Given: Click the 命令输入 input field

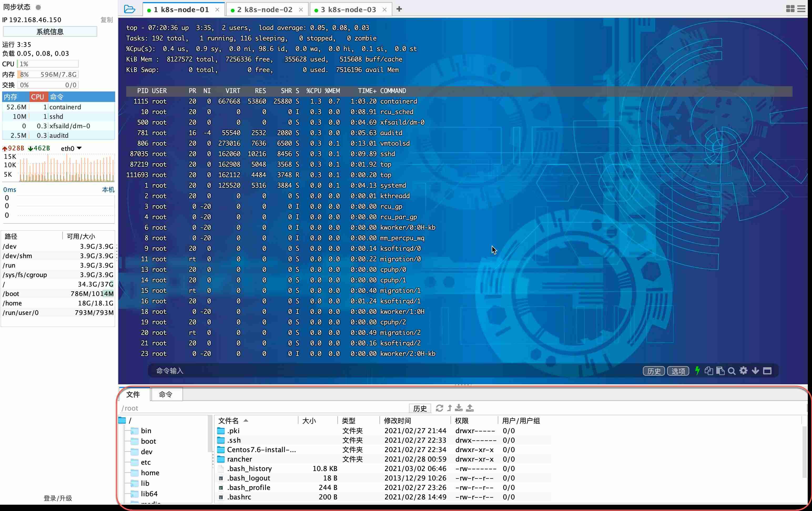Looking at the screenshot, I should click(x=394, y=371).
